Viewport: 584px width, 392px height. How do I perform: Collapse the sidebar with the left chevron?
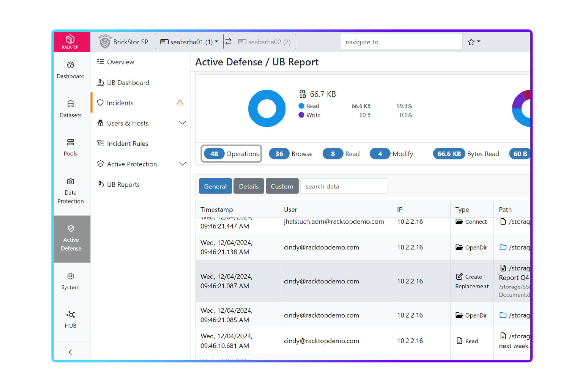pos(70,352)
